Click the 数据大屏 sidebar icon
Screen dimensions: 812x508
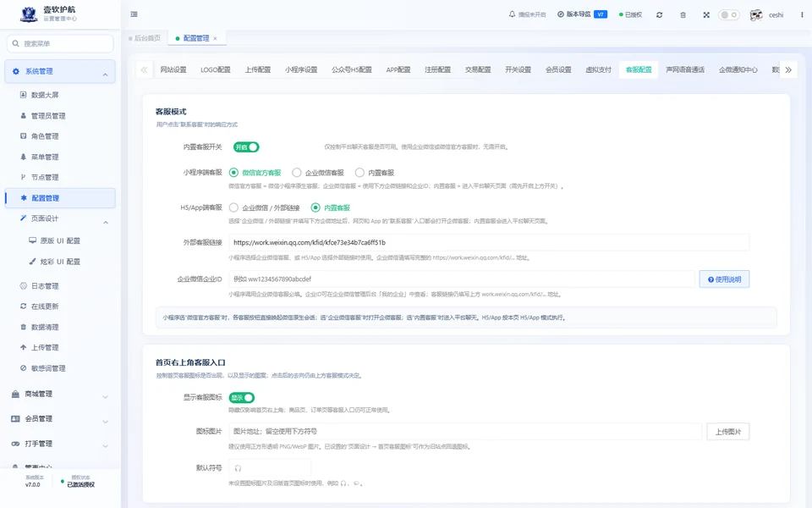click(x=23, y=95)
